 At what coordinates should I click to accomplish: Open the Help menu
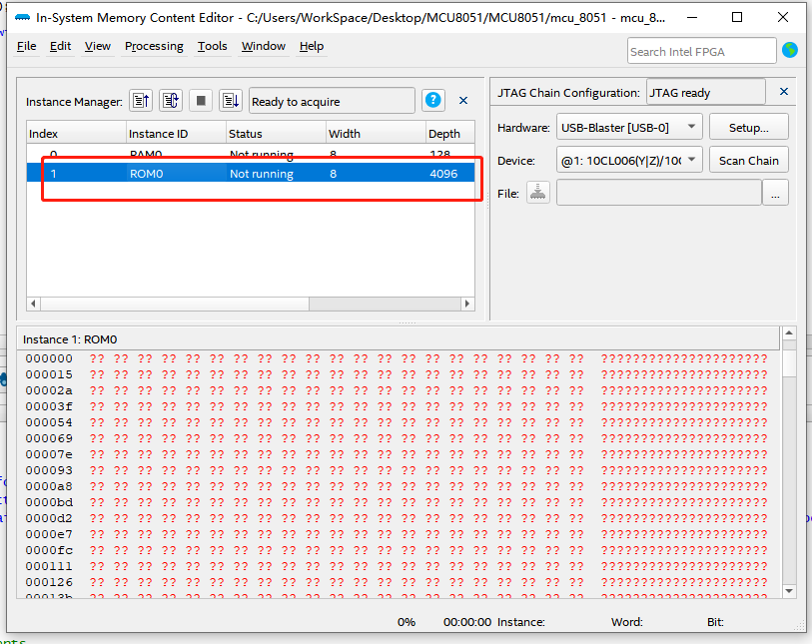coord(312,46)
